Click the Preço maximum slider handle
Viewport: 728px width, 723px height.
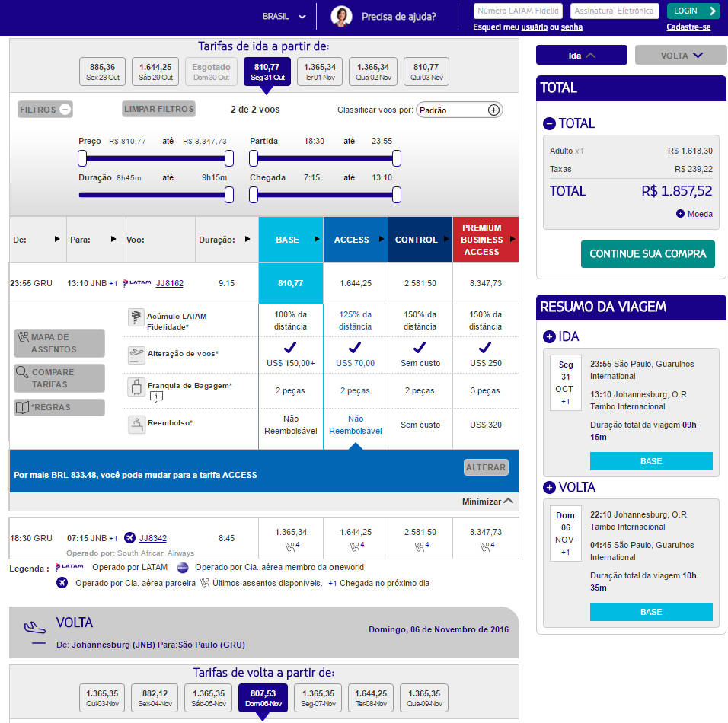229,158
